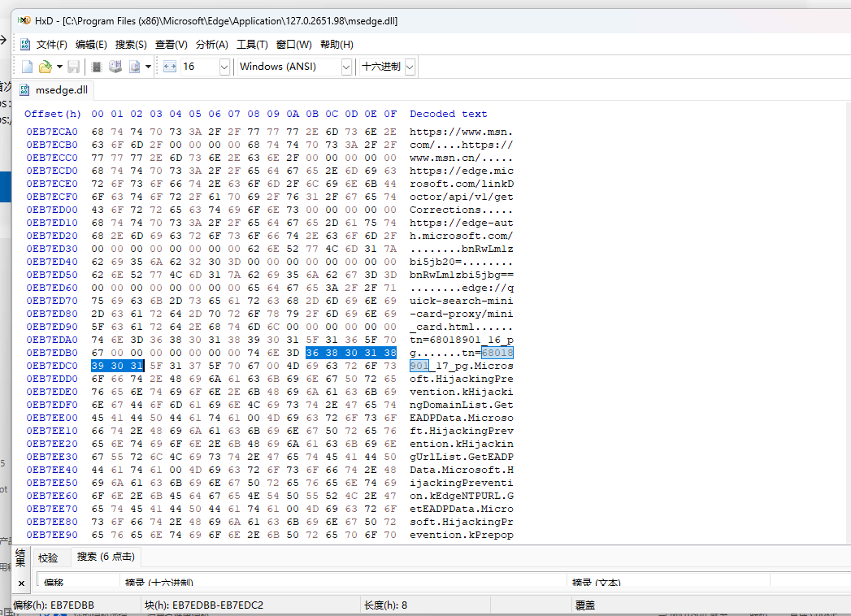This screenshot has width=851, height=616.
Task: Switch to the 搜索 (6 点击) results tab
Action: point(106,557)
